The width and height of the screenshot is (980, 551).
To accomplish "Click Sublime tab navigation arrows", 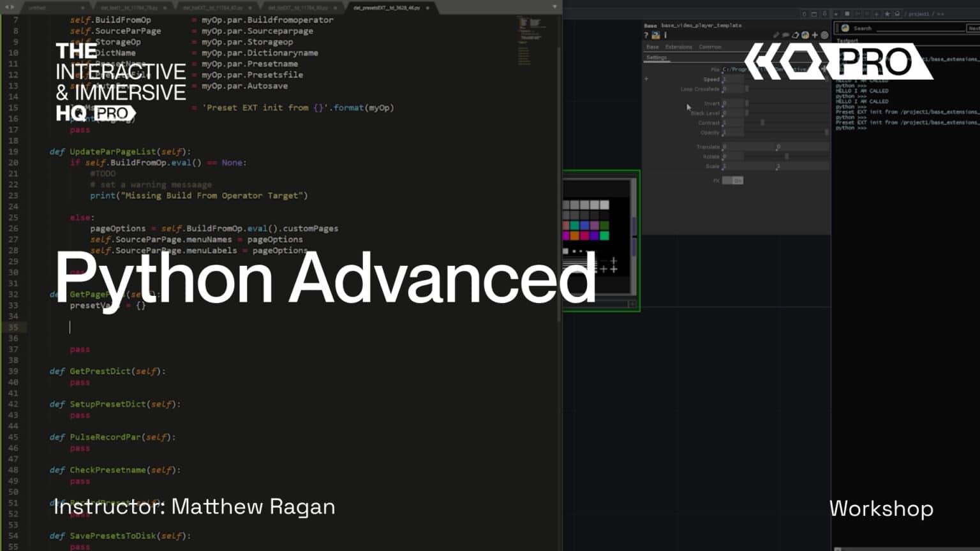I will (x=10, y=7).
